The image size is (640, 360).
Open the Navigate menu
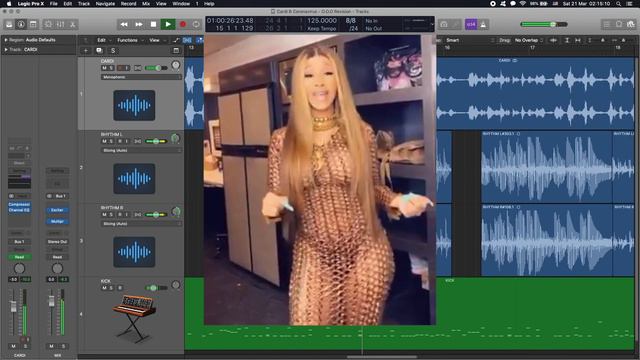[105, 4]
